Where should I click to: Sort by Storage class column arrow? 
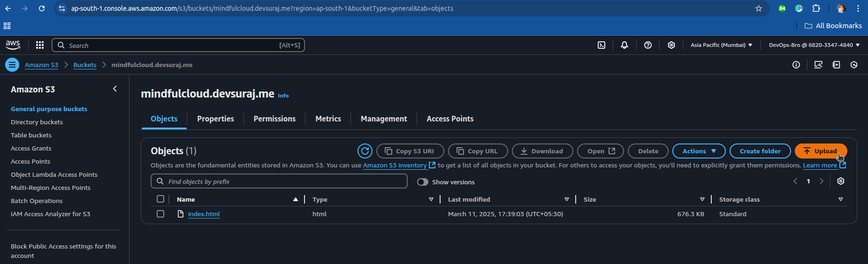pyautogui.click(x=841, y=199)
